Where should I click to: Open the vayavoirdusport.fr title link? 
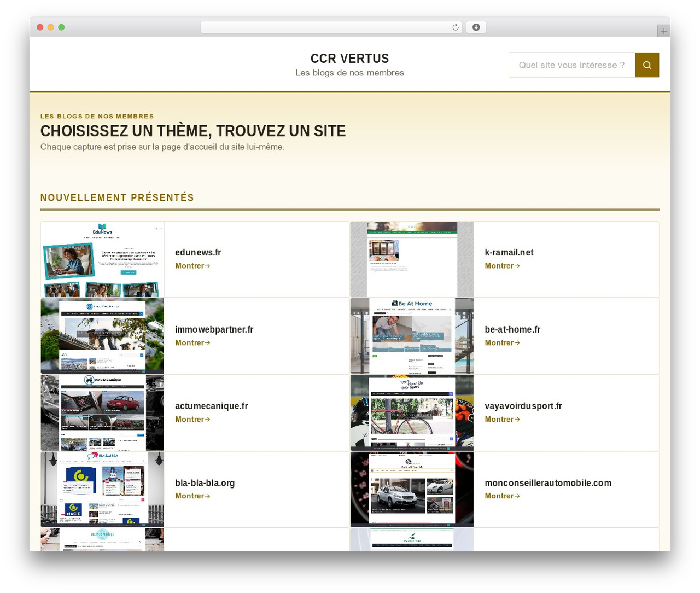[523, 406]
